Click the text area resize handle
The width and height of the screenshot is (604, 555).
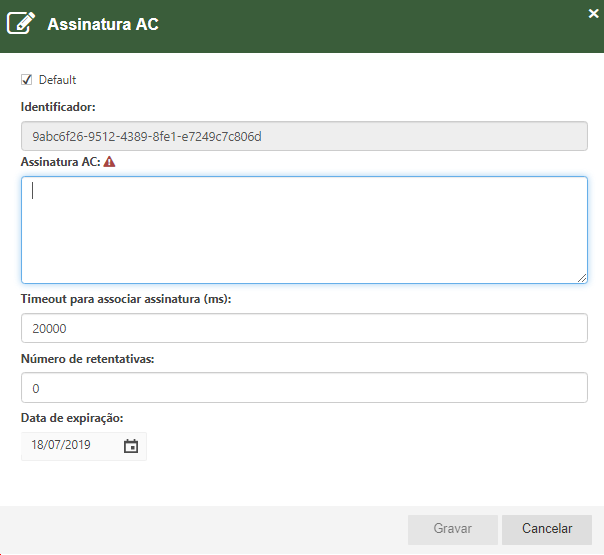pos(582,278)
